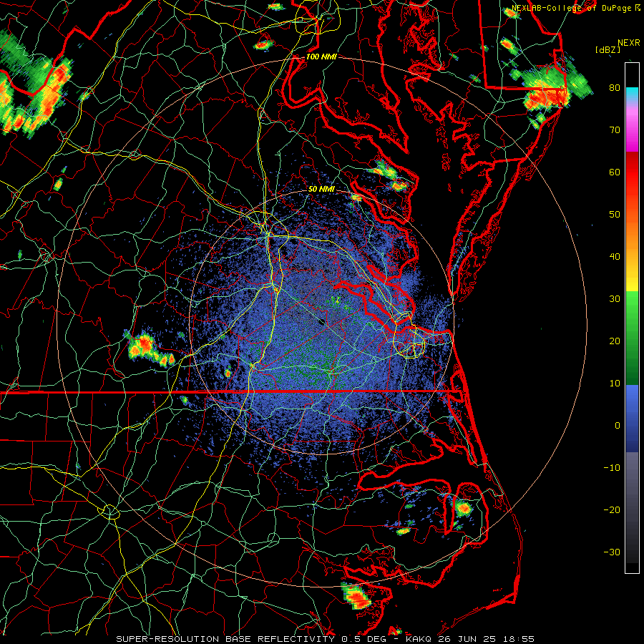Click the NEXR label above the scale
This screenshot has width=644, height=644.
[629, 43]
